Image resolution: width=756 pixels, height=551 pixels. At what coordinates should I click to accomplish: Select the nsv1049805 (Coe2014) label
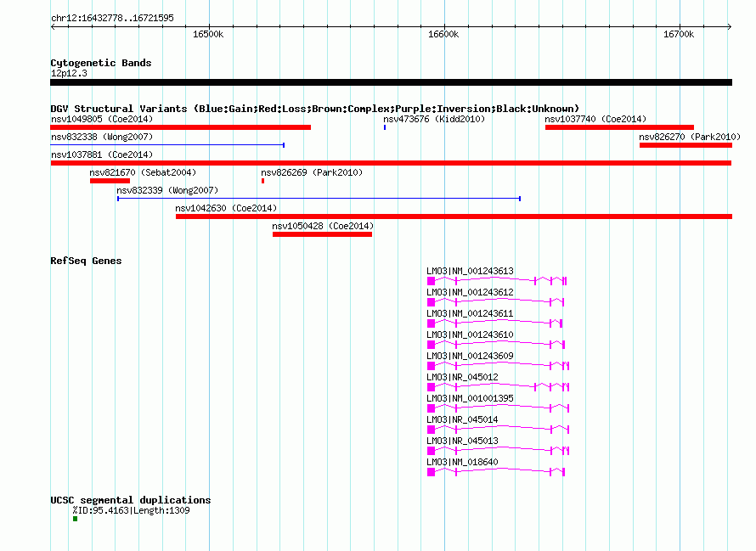coord(102,119)
